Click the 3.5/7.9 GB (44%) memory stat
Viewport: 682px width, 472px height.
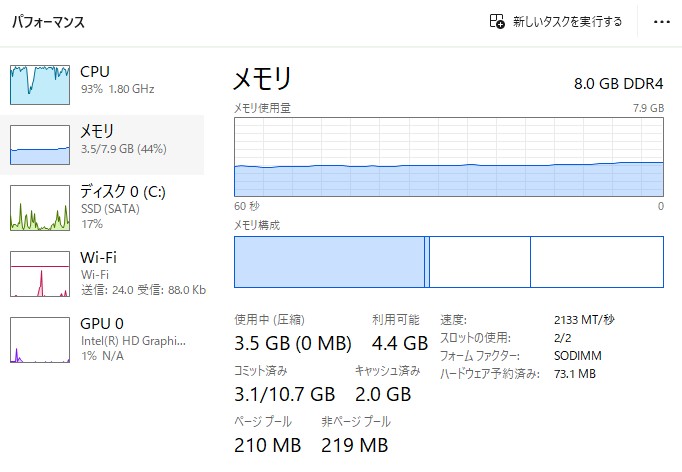(x=124, y=149)
